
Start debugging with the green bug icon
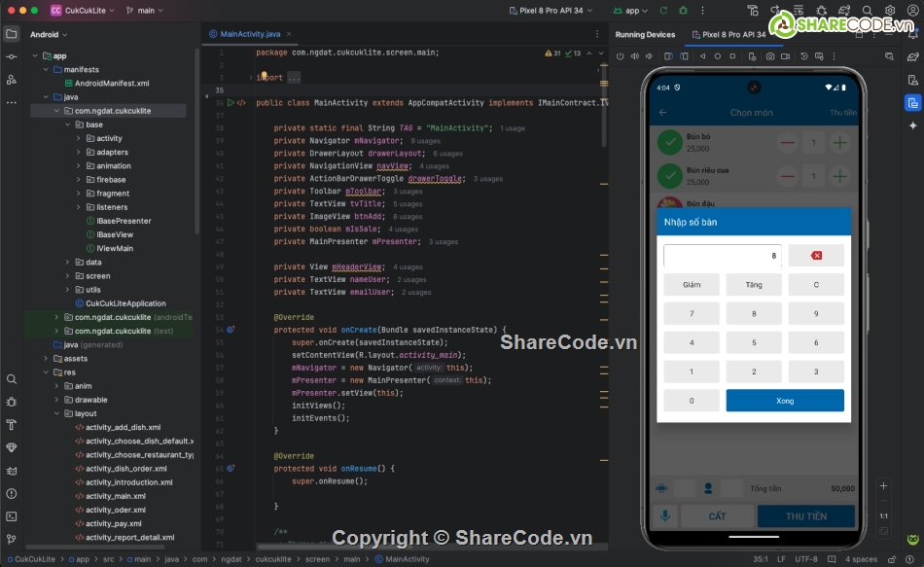pos(684,11)
